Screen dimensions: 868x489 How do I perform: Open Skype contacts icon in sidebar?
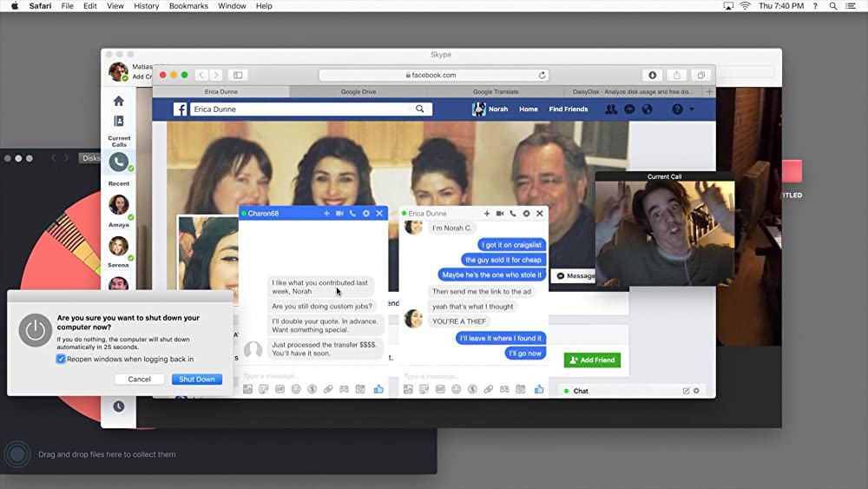tap(119, 121)
